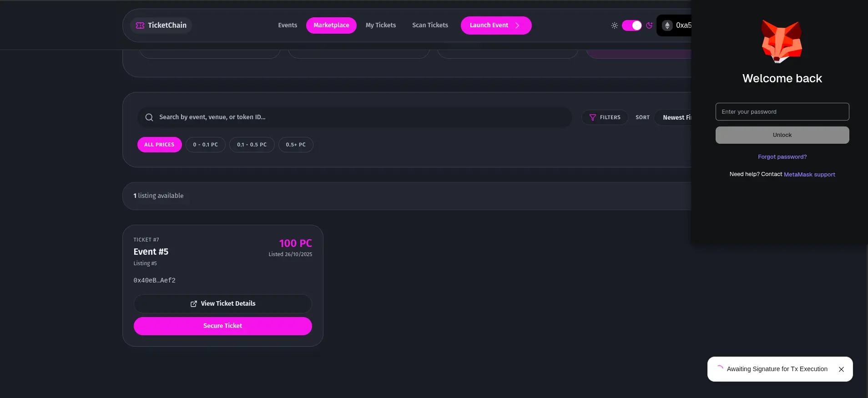Expand the FILTERS panel

click(605, 117)
